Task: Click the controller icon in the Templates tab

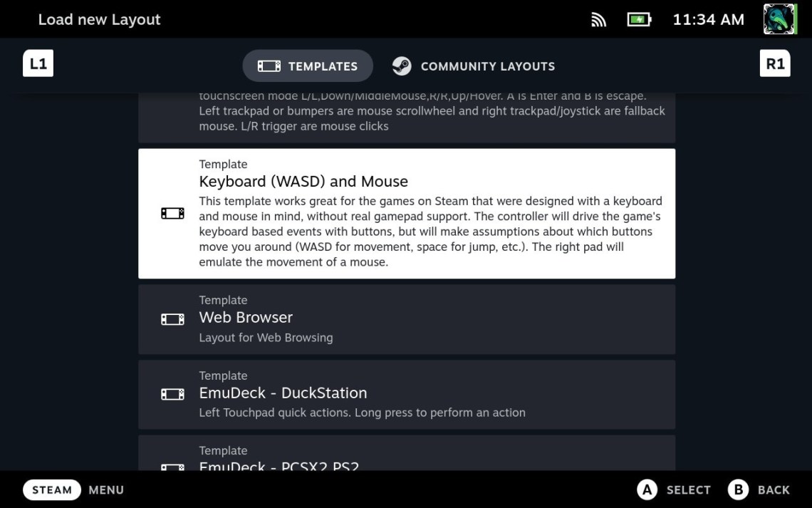Action: pyautogui.click(x=269, y=66)
